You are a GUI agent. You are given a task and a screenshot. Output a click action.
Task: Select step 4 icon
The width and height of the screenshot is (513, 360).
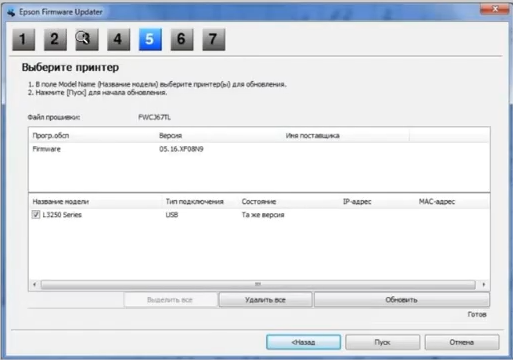tap(119, 39)
